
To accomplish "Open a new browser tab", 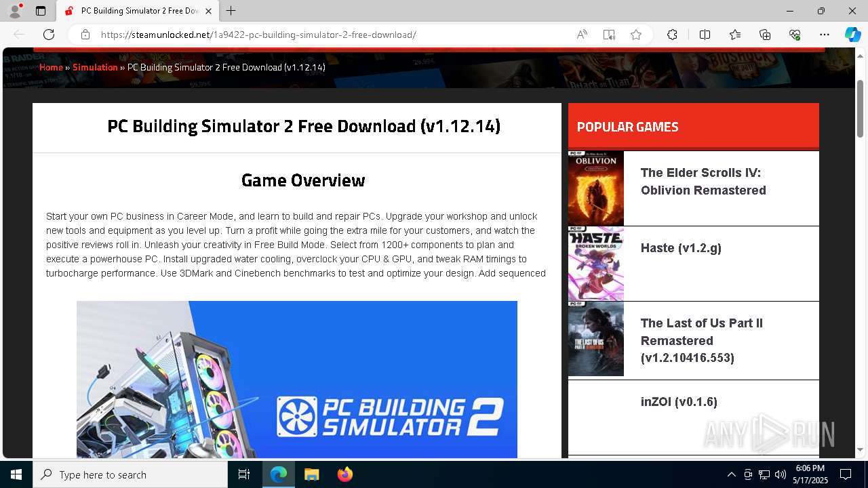I will point(231,11).
